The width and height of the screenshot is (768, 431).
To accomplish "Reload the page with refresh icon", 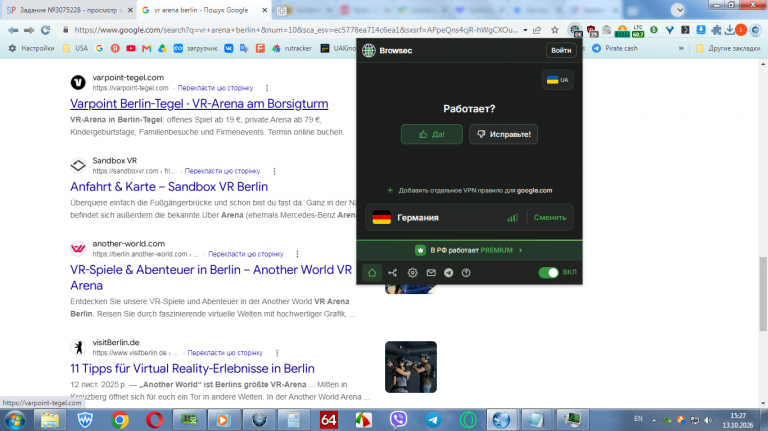I will click(45, 30).
